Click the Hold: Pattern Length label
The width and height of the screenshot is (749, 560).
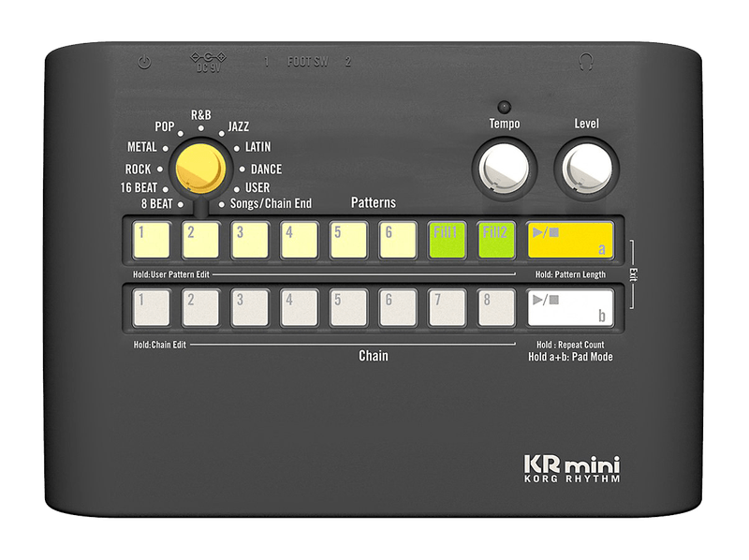pos(570,274)
